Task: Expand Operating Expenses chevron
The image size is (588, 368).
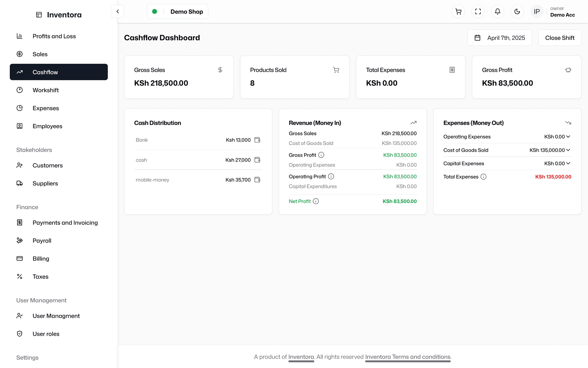Action: 568,136
